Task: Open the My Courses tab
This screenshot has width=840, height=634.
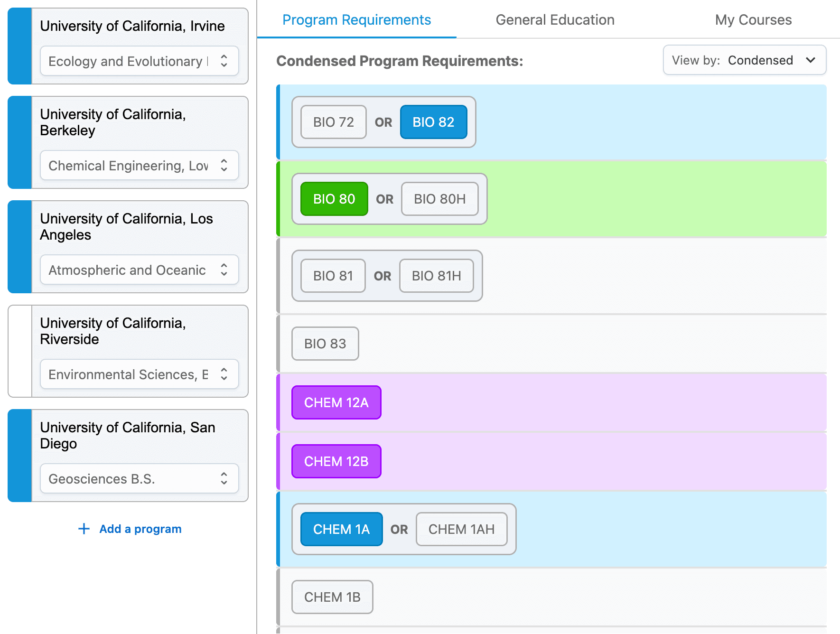Action: (x=753, y=20)
